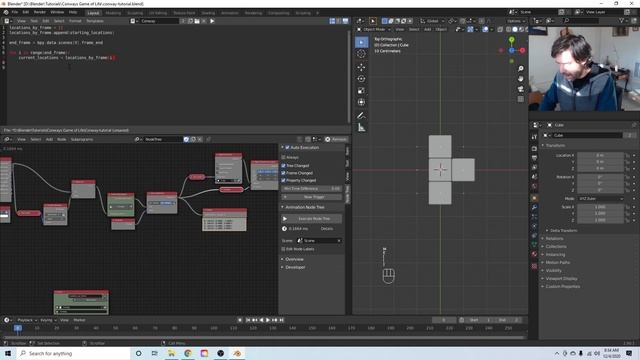Click the green Y axis gizmo ball
This screenshot has height=360, width=640.
511,40
